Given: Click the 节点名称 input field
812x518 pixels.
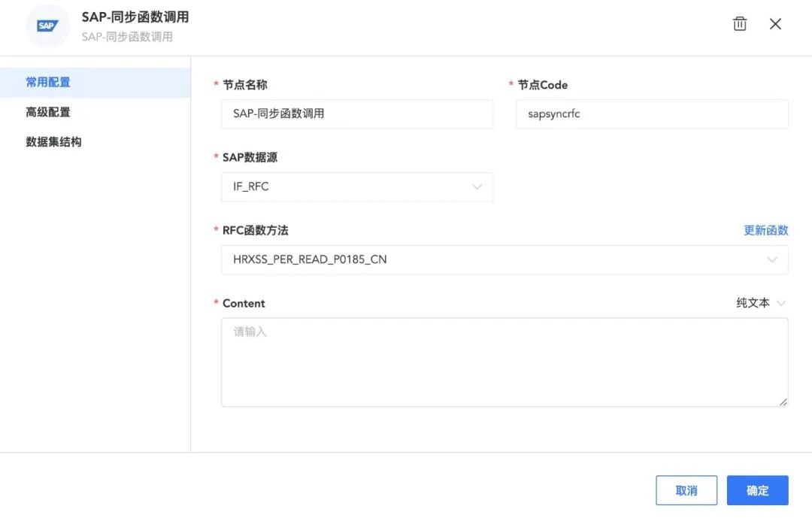Looking at the screenshot, I should pos(357,114).
